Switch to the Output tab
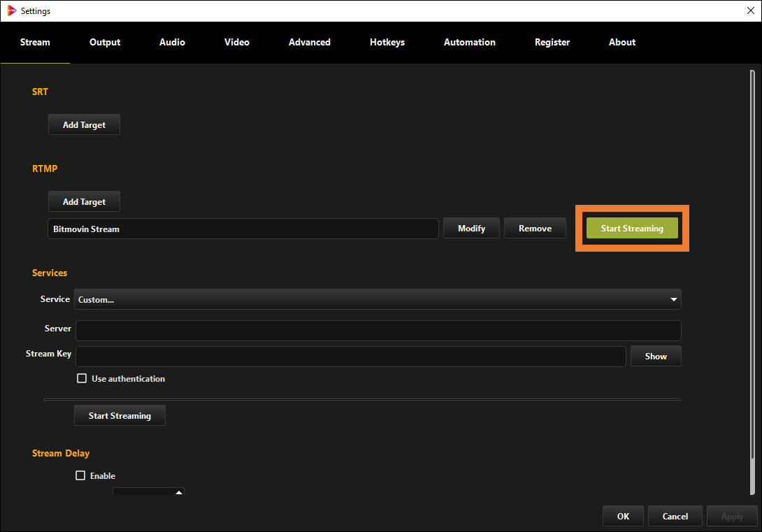The height and width of the screenshot is (532, 762). [x=104, y=42]
